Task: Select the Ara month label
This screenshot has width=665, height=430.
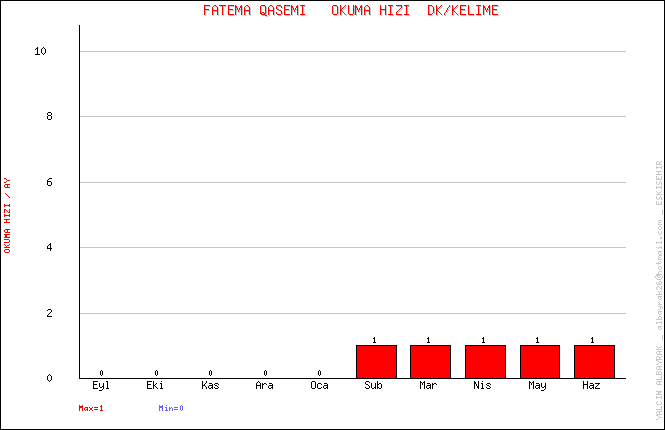Action: [x=264, y=385]
